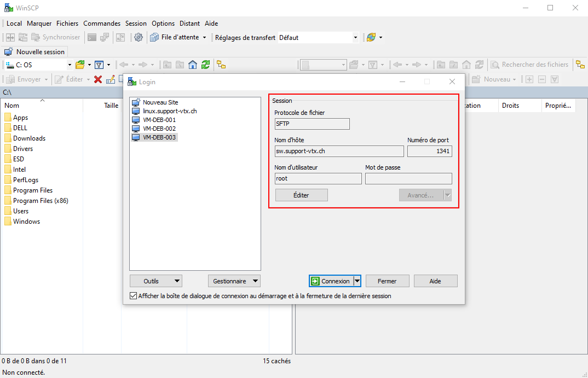Expand the Nouveau dropdown in remote toolbar
The image size is (588, 378).
point(514,79)
